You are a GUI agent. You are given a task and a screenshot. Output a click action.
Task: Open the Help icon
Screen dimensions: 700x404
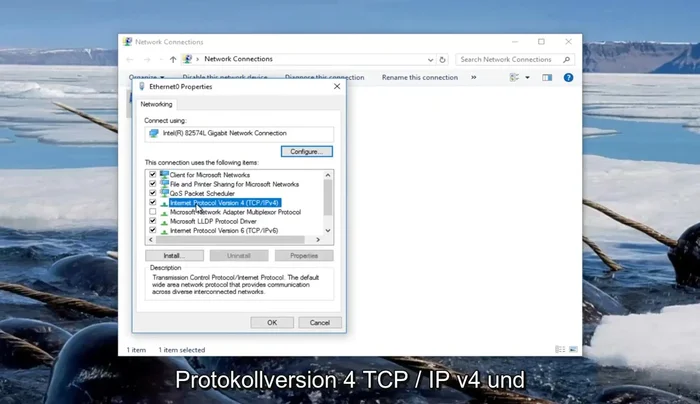tap(568, 78)
